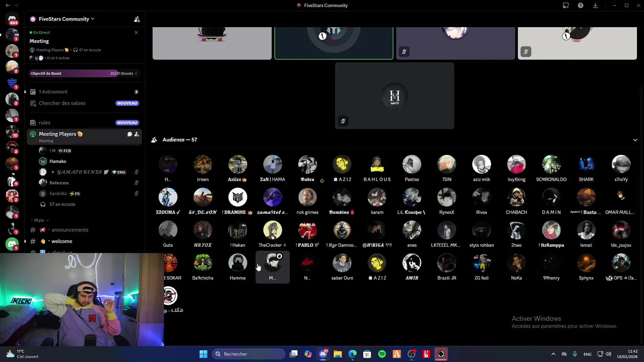Open audience member CHABACH
Viewport: 644px width, 362px height.
click(516, 201)
